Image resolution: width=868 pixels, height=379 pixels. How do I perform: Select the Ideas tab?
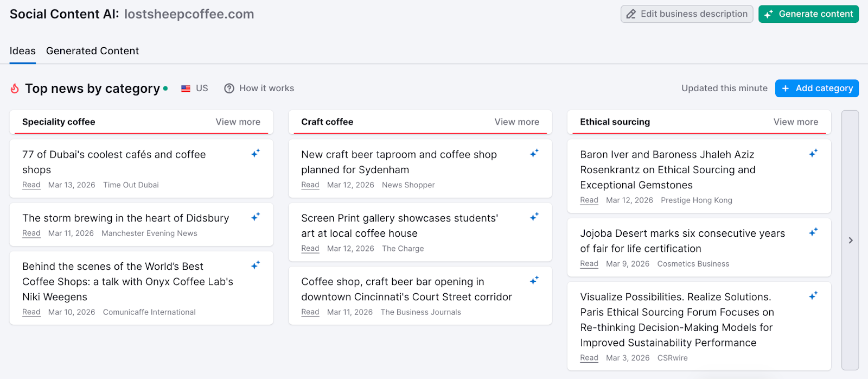point(22,50)
